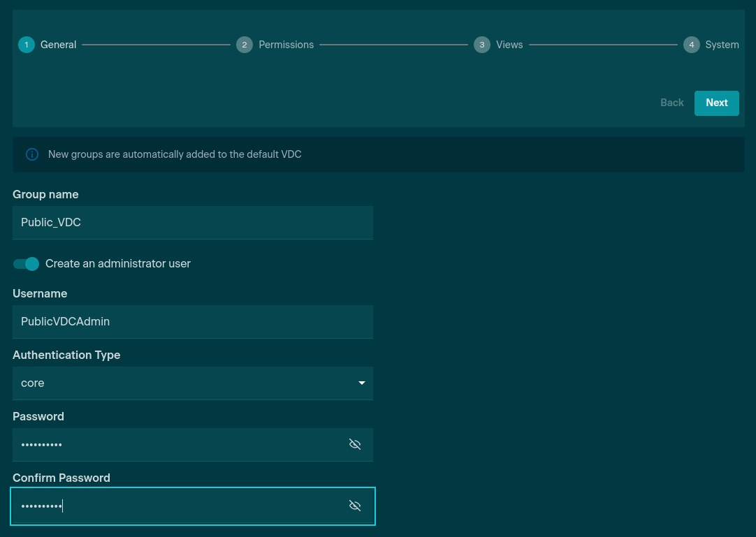Click inside the Confirm Password input field
This screenshot has width=756, height=537.
175,506
